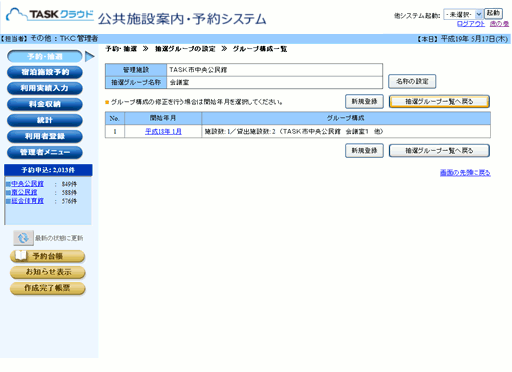Click 新規登録 above the group table
The image size is (512, 372).
click(x=364, y=101)
